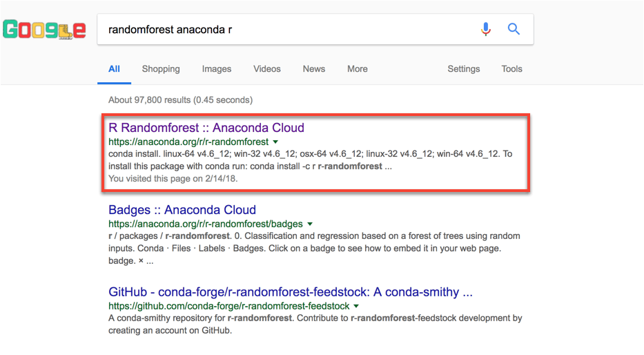This screenshot has width=644, height=355.
Task: Open the Videos results tab
Action: pyautogui.click(x=267, y=69)
